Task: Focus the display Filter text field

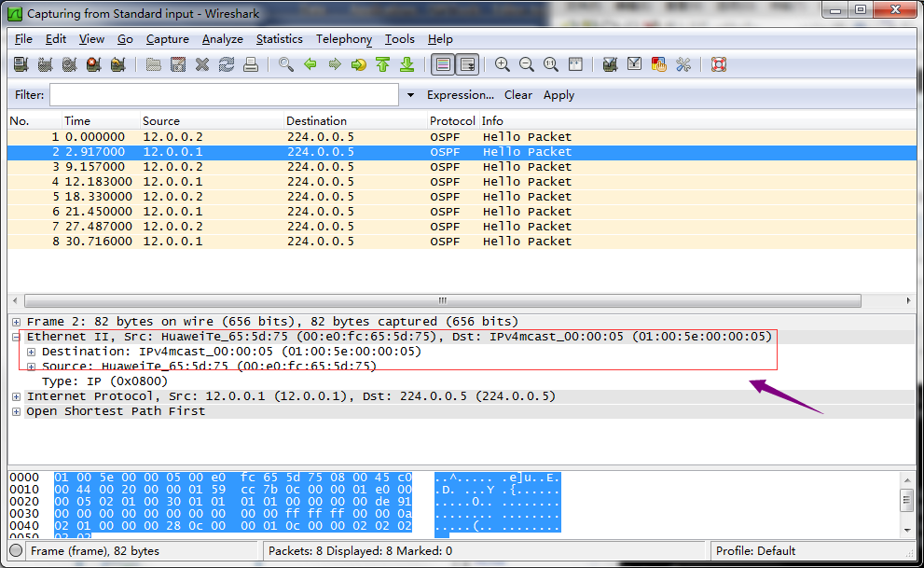Action: point(224,95)
